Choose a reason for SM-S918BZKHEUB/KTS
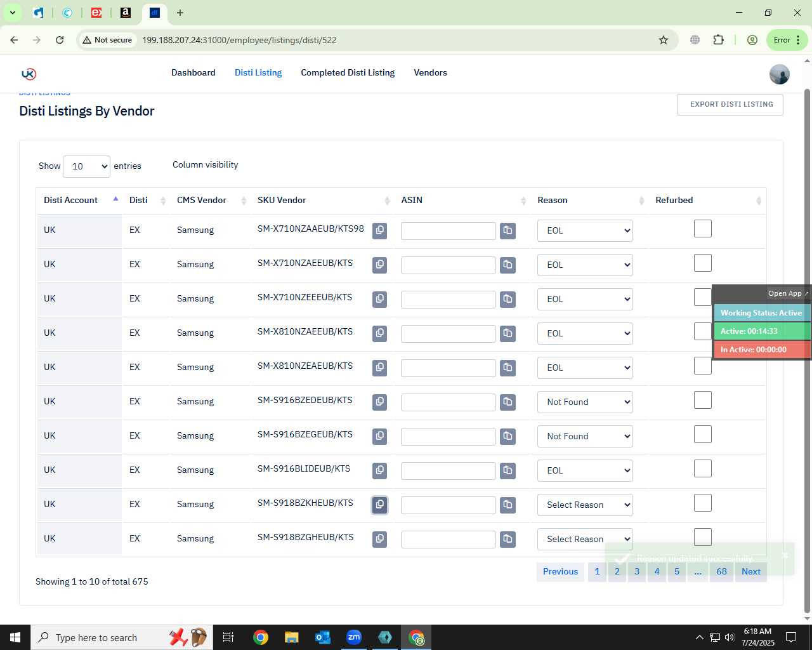Viewport: 812px width, 650px height. [x=585, y=505]
